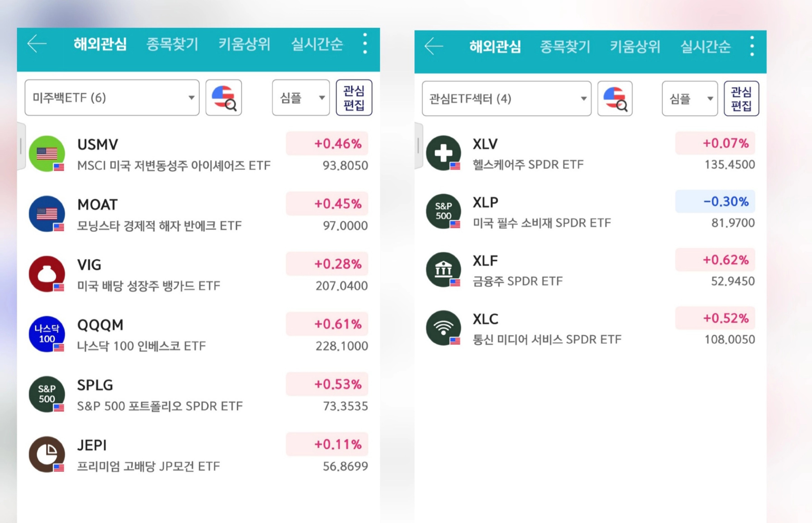The height and width of the screenshot is (523, 812).
Task: Switch to 실시간순 tab in the right panel
Action: (705, 47)
